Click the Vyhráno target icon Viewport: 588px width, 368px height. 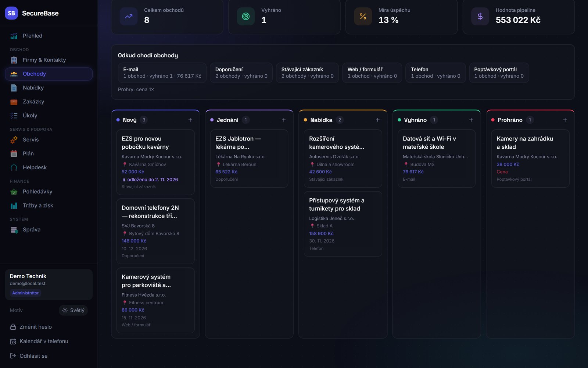[246, 17]
